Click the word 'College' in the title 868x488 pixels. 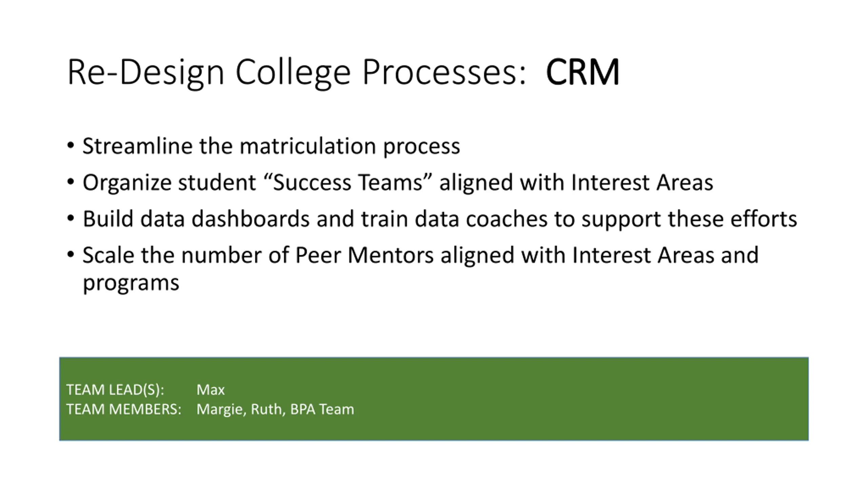pos(293,73)
